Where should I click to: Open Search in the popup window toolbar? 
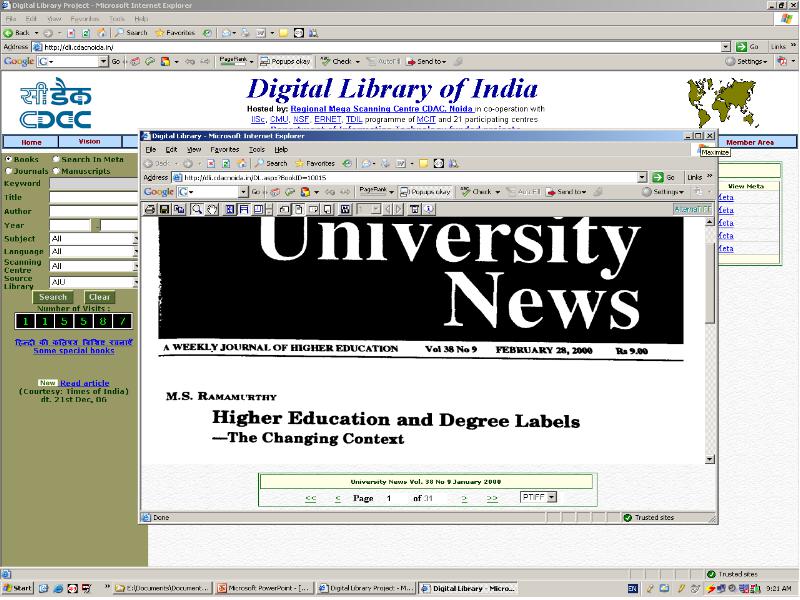click(271, 164)
